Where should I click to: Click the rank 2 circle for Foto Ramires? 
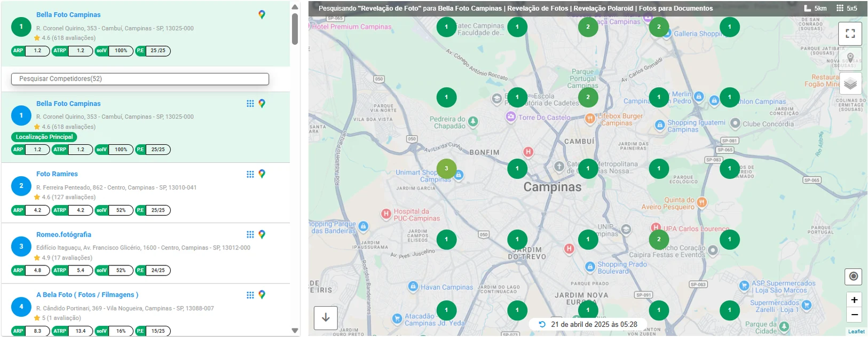(21, 186)
